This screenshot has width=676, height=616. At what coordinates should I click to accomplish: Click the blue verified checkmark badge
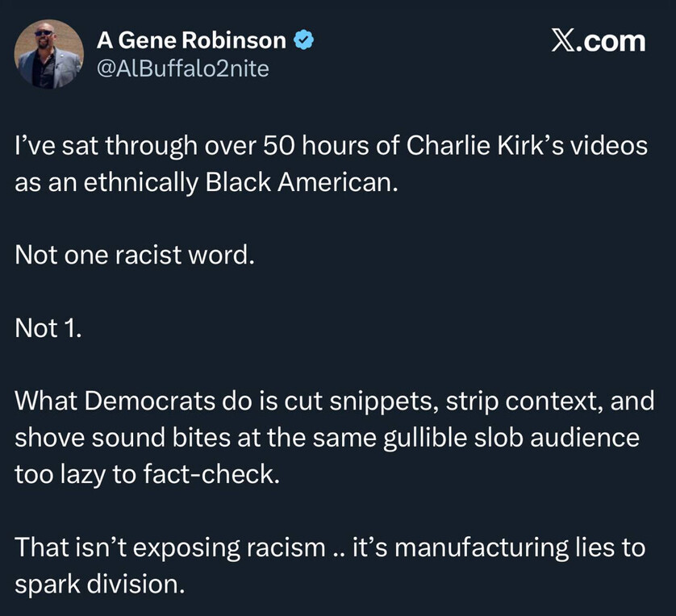pos(303,40)
